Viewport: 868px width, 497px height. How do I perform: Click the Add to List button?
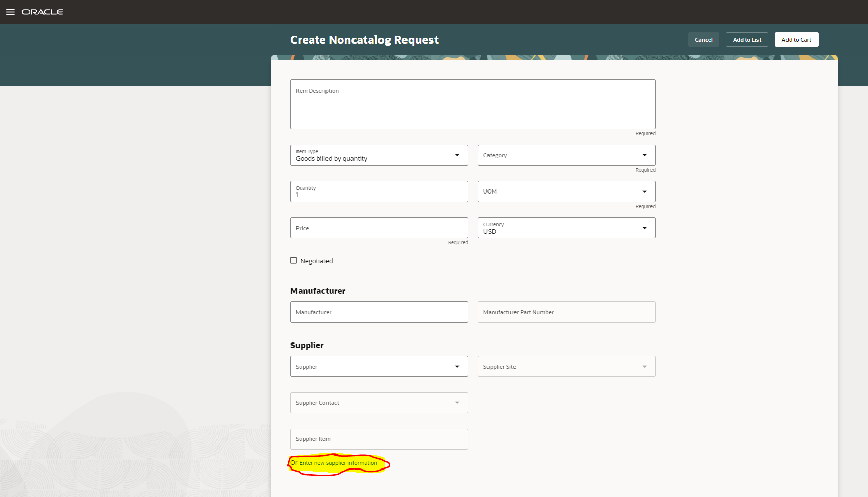(x=746, y=39)
